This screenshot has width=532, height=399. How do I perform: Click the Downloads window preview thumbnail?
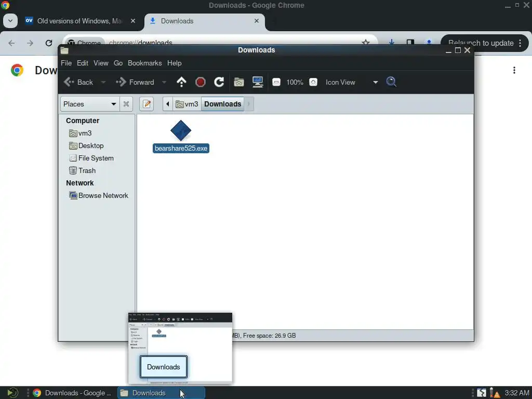(x=180, y=348)
